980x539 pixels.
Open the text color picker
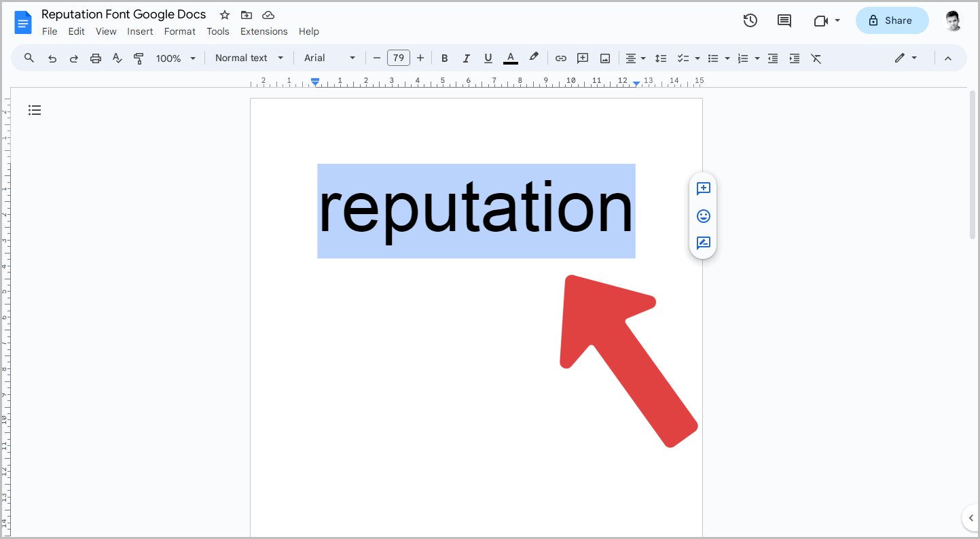click(510, 58)
